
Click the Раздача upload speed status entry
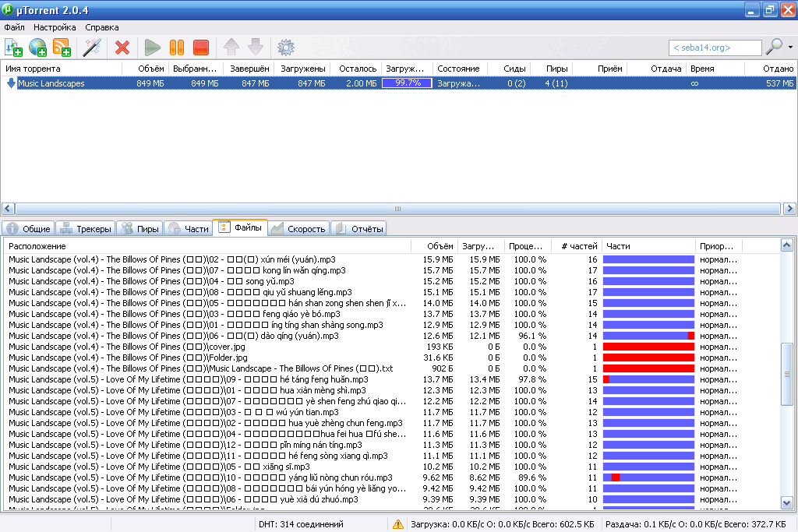[696, 524]
